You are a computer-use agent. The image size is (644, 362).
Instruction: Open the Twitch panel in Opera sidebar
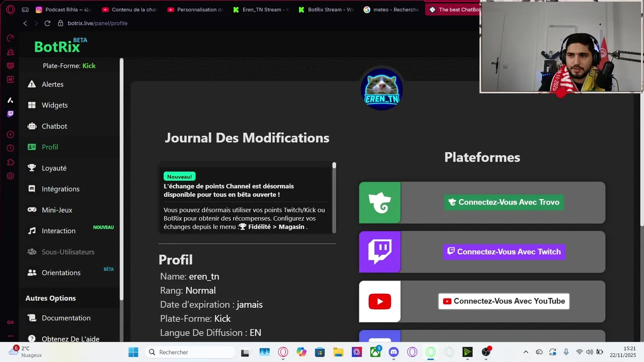click(x=10, y=114)
